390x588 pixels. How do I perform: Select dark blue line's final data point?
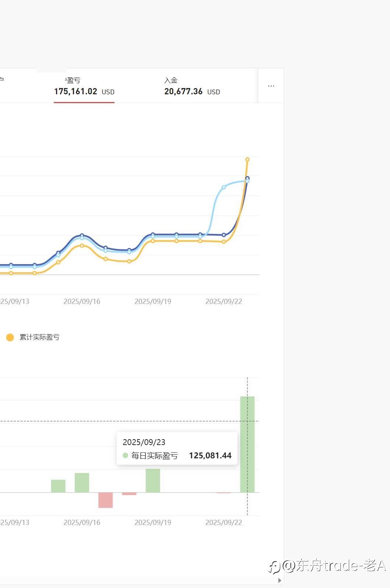247,178
